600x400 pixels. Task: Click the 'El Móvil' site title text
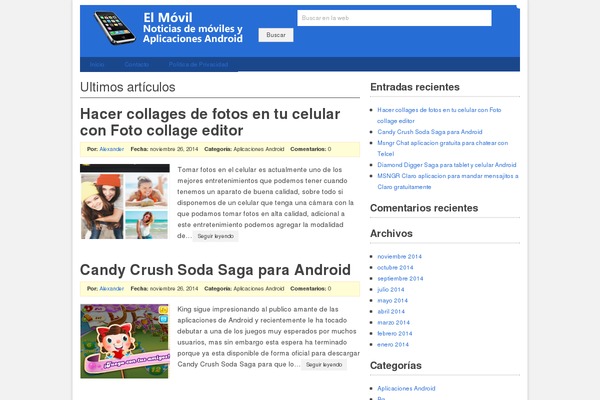168,18
